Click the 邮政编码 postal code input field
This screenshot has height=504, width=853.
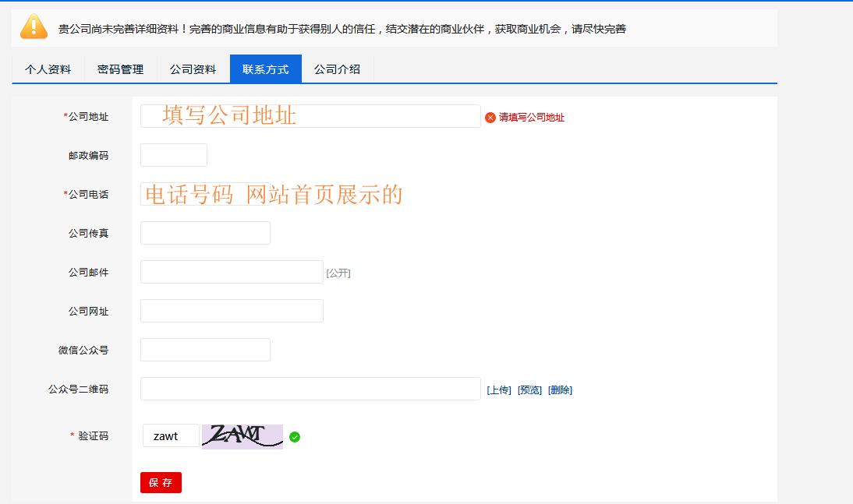(173, 155)
